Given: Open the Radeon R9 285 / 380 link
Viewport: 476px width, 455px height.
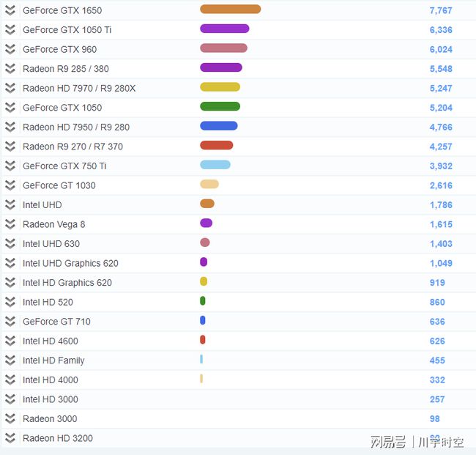Looking at the screenshot, I should (66, 69).
